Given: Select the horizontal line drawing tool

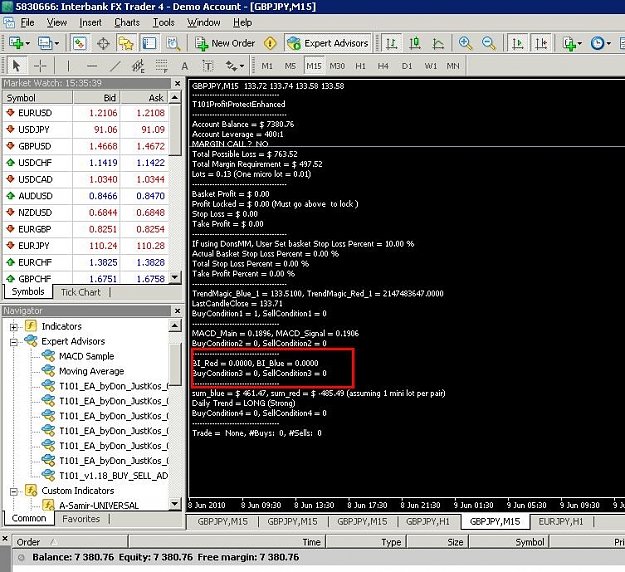Looking at the screenshot, I should (92, 66).
